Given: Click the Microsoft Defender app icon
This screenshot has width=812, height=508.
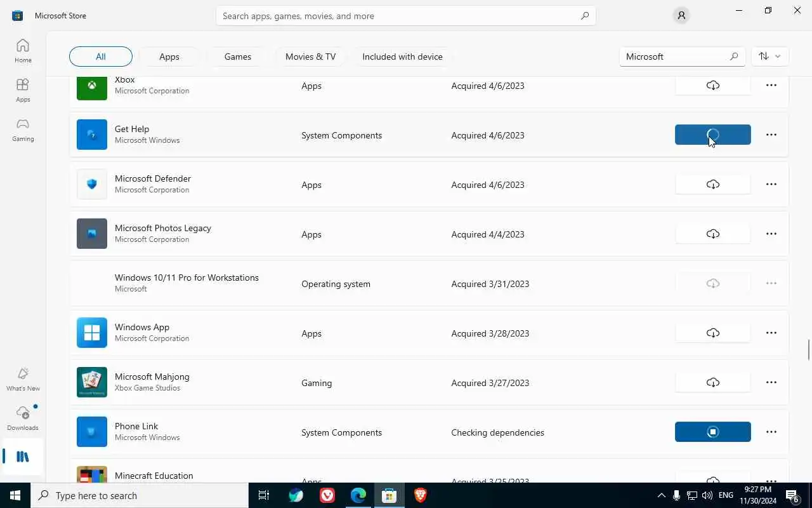Looking at the screenshot, I should tap(92, 184).
